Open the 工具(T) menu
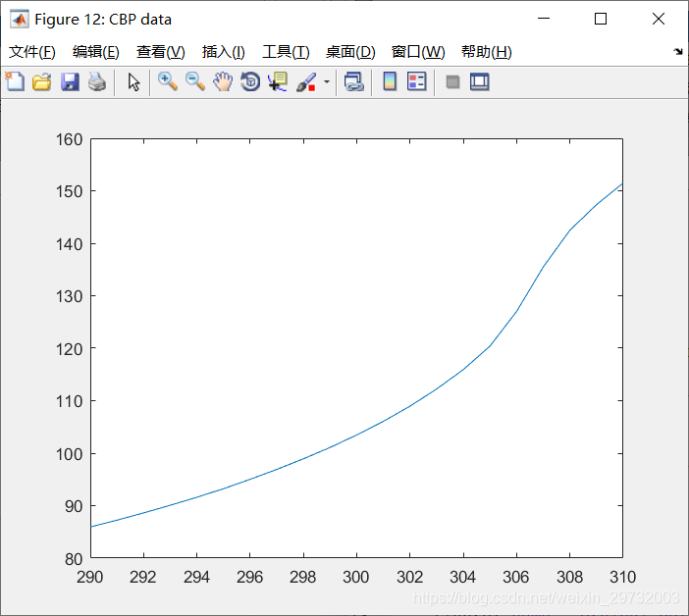Screen dimensions: 689x616 [x=286, y=52]
